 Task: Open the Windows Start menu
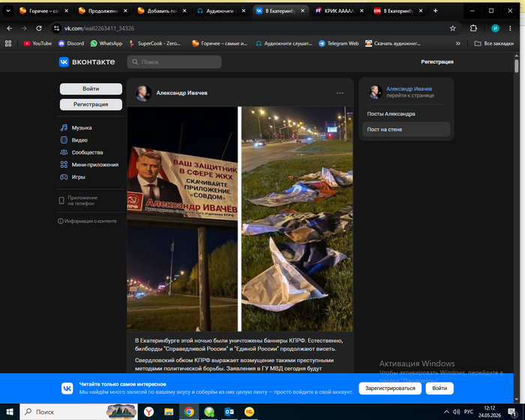click(10, 412)
